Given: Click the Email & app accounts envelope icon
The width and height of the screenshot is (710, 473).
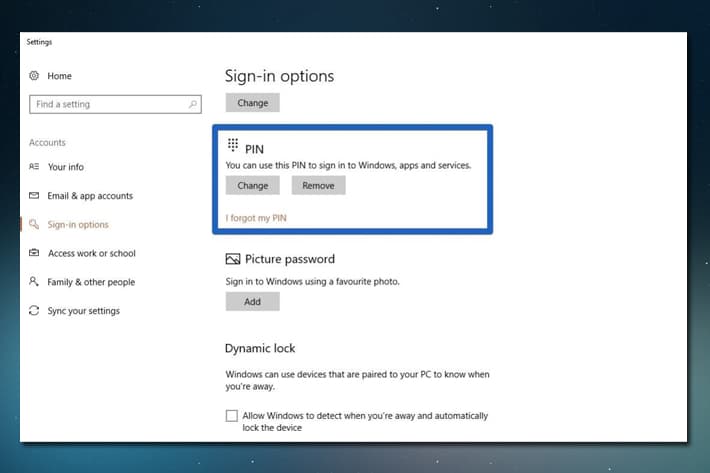Looking at the screenshot, I should (34, 196).
